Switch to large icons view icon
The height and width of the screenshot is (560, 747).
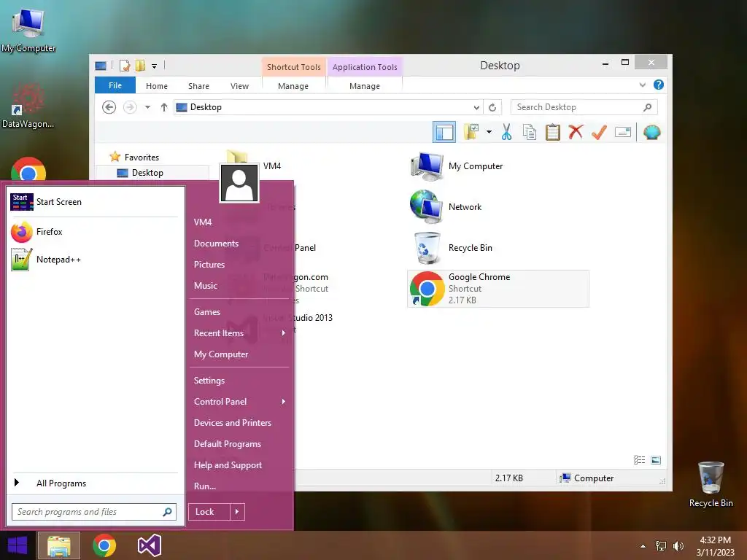point(656,459)
